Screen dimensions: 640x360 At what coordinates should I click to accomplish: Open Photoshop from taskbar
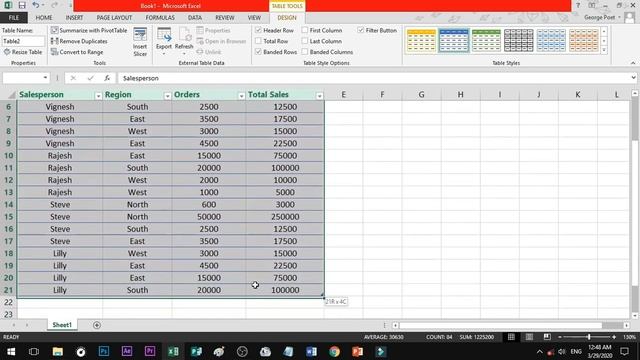pos(104,352)
